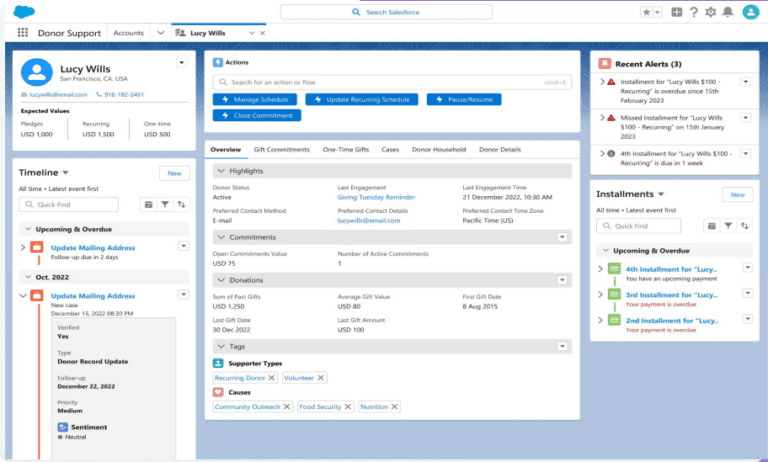768x462 pixels.
Task: Remove the Nutrition tag
Action: click(394, 407)
